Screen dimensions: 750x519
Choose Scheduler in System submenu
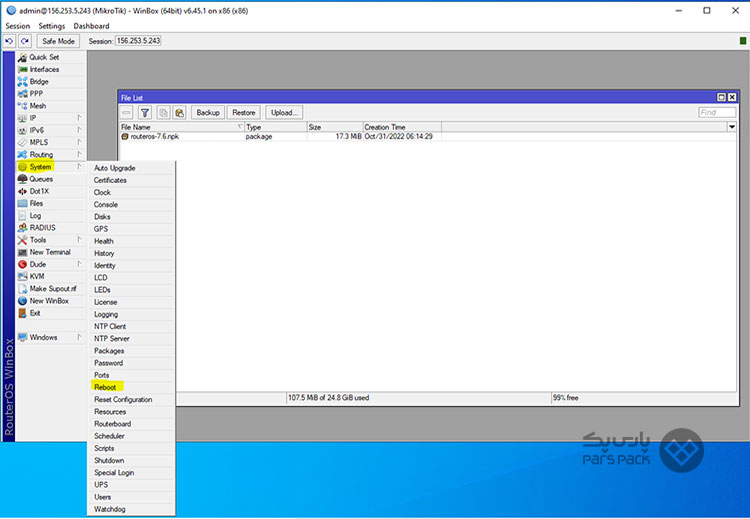[131, 436]
